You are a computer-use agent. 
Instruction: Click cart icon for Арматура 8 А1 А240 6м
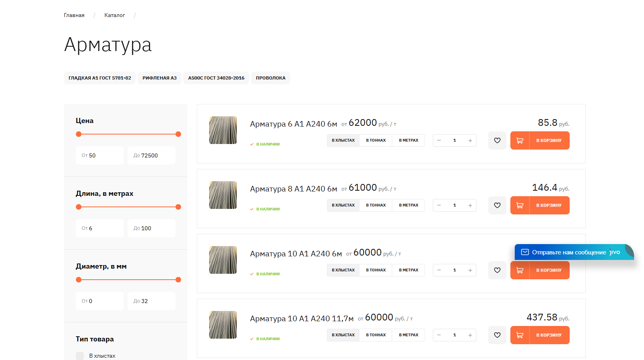click(520, 205)
